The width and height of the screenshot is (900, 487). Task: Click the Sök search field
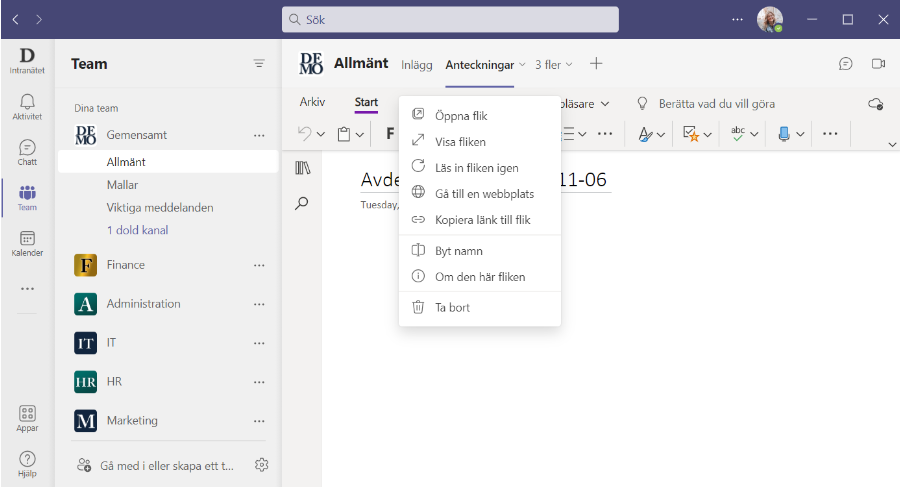450,19
